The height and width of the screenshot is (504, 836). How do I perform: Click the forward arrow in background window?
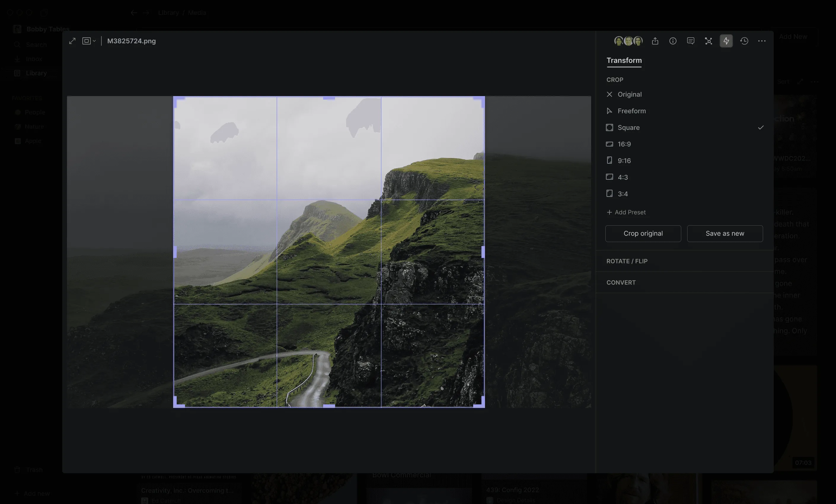[146, 13]
